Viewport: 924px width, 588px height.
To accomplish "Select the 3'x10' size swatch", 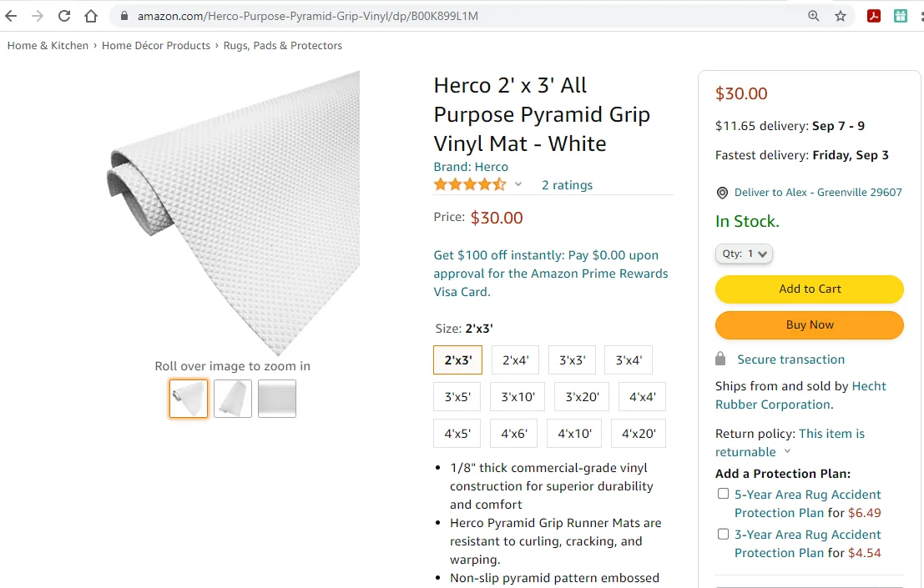I will point(518,397).
